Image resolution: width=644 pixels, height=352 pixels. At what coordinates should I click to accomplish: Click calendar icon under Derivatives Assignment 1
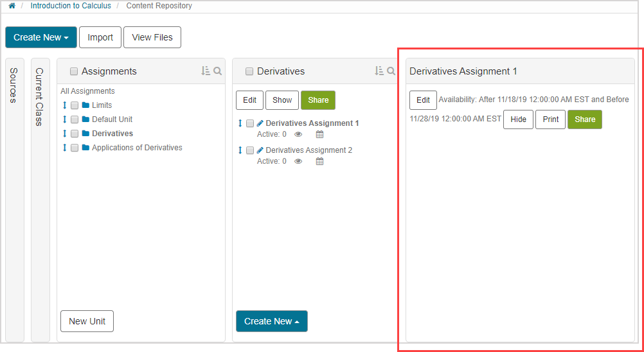319,135
